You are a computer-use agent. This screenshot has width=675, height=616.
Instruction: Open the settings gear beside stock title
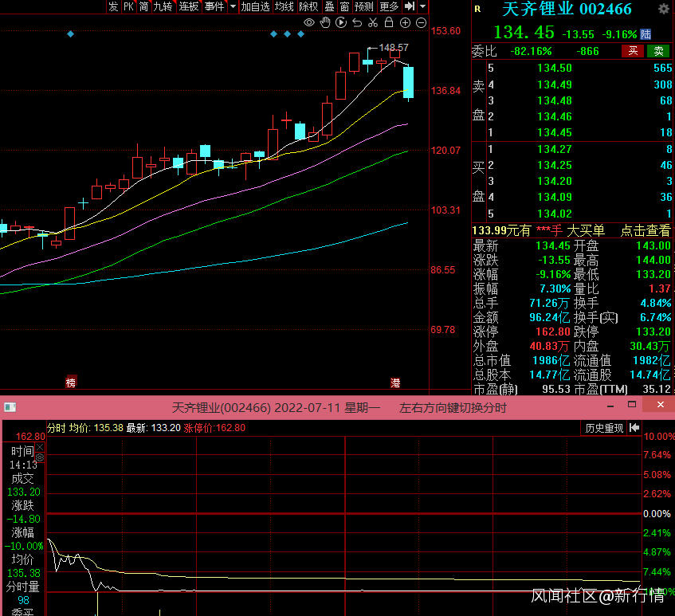664,9
